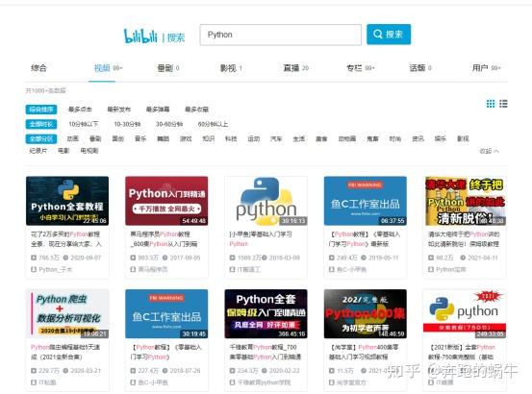Filter videos to 10分钟以下
The image size is (532, 394).
coord(84,124)
